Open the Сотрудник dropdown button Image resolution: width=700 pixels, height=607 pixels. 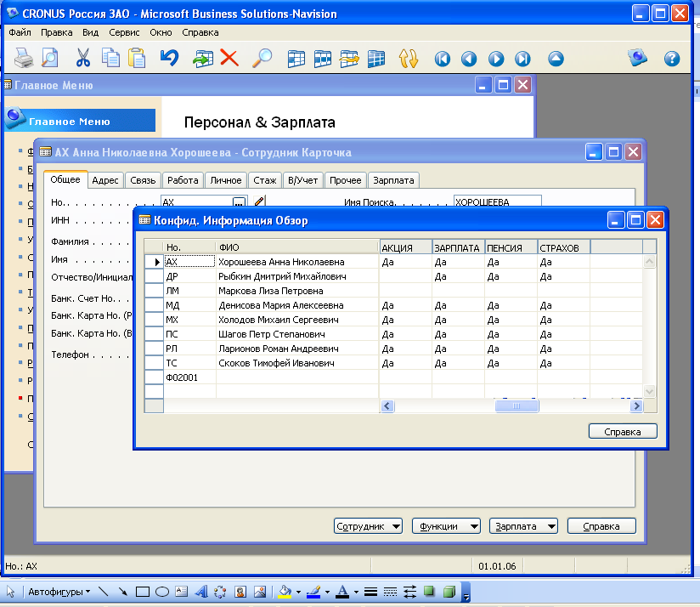(369, 526)
